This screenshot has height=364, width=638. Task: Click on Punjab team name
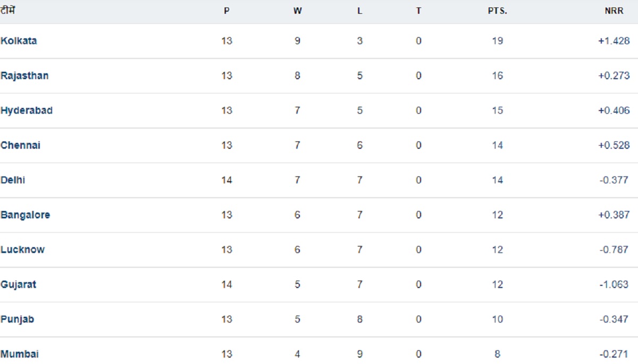[x=18, y=319]
